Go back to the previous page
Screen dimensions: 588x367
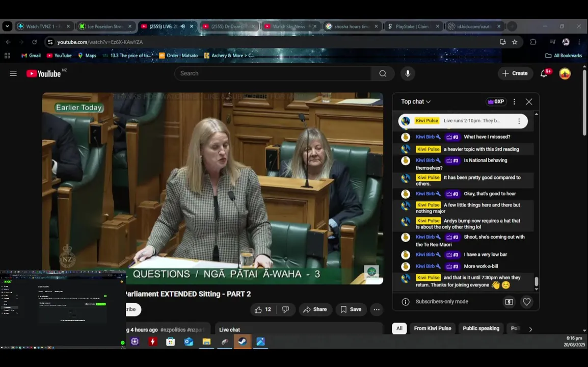pyautogui.click(x=8, y=42)
